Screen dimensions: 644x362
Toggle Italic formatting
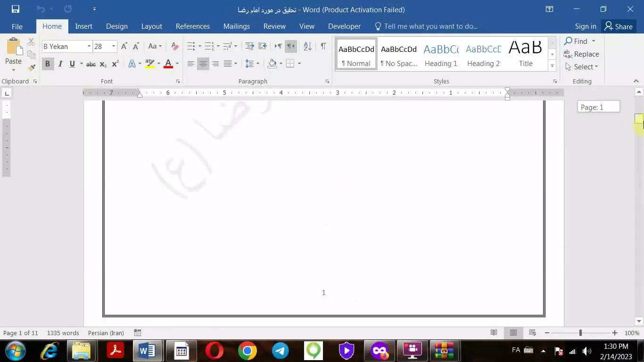point(60,64)
